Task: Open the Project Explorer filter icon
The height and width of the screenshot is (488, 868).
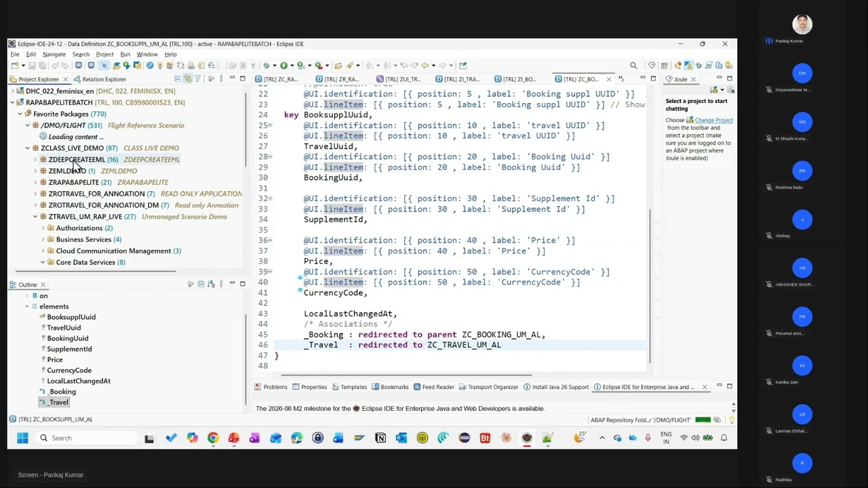Action: coord(197,79)
